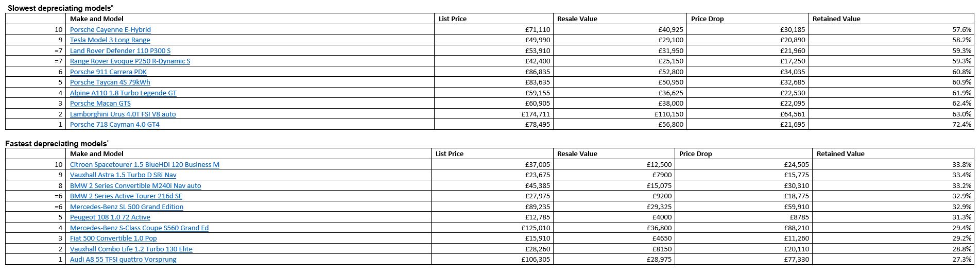The image size is (980, 273).
Task: Follow BMW 2 Series Convertible M240i link
Action: coord(135,186)
